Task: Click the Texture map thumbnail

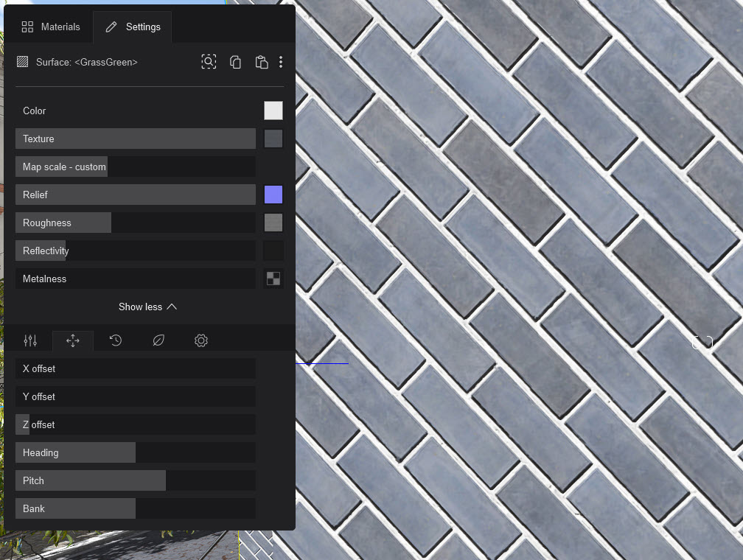Action: [x=273, y=139]
